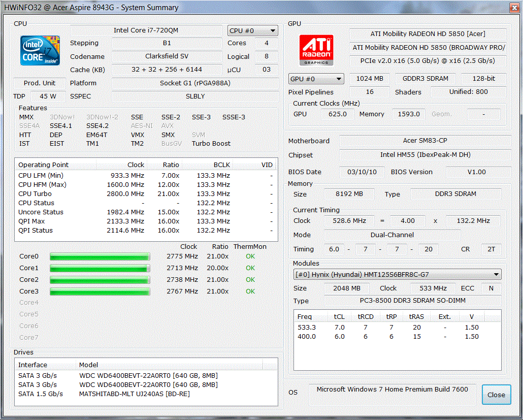Click the 45 W TDP value
The width and height of the screenshot is (523, 420).
48,96
